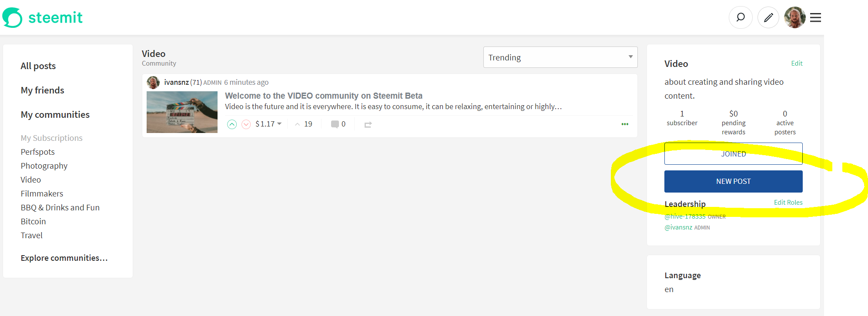The image size is (868, 316).
Task: Select Photography community
Action: pyautogui.click(x=44, y=166)
